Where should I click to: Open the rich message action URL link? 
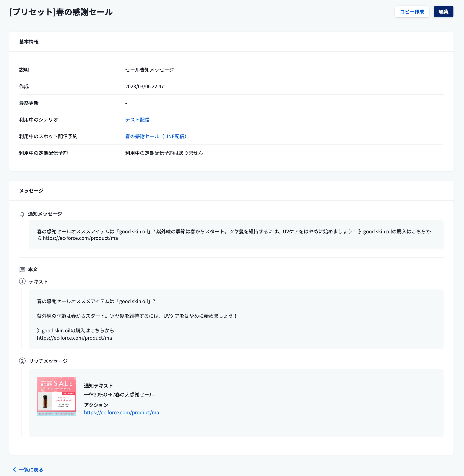(x=121, y=412)
